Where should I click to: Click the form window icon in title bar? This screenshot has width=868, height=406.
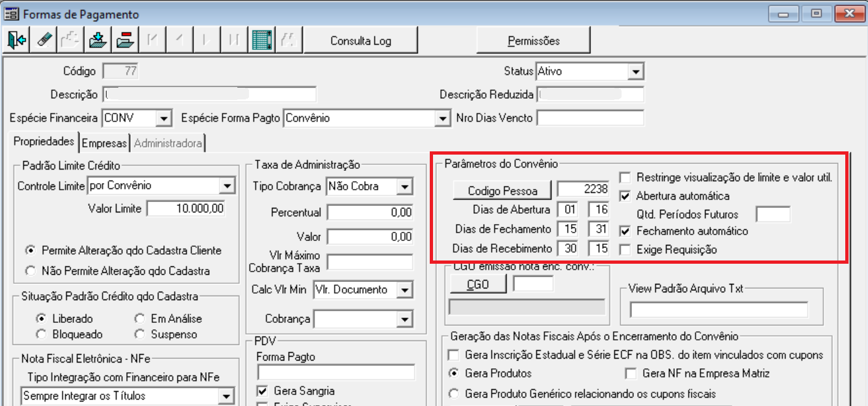(12, 14)
